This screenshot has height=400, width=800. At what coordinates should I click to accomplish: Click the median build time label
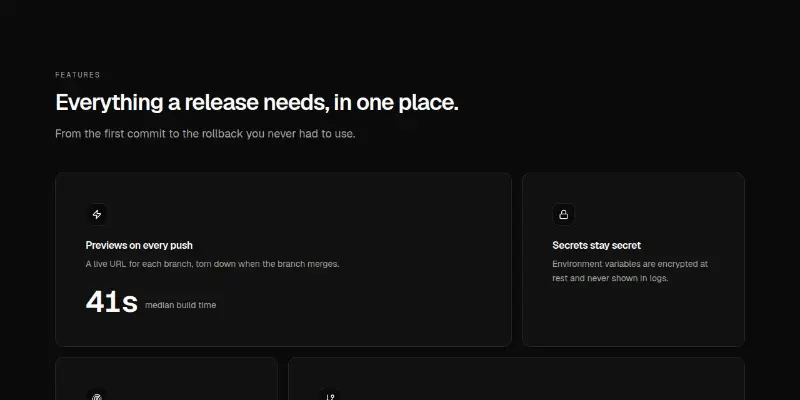[181, 305]
